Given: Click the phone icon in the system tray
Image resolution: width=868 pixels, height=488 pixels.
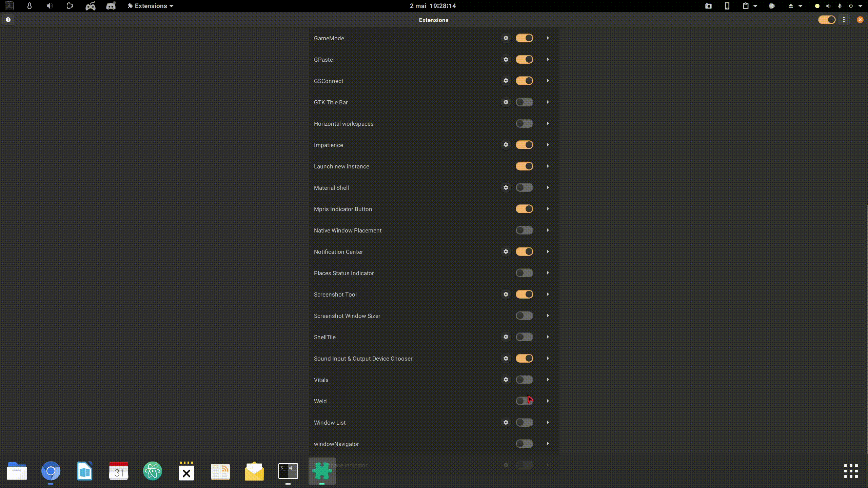Looking at the screenshot, I should point(726,6).
